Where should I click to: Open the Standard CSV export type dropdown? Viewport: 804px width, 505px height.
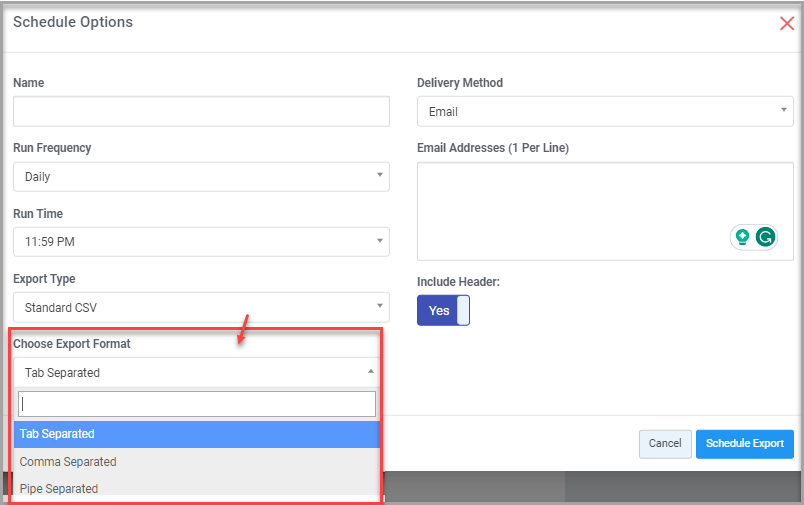pos(201,307)
